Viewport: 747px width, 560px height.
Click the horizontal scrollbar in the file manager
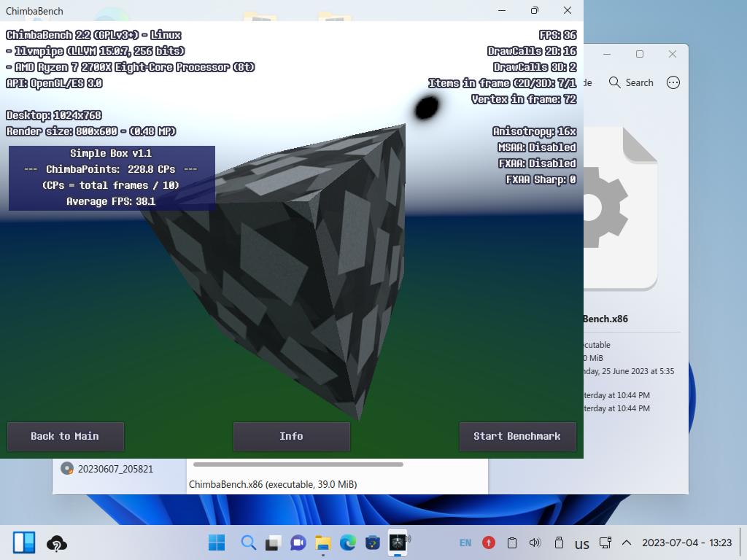298,464
